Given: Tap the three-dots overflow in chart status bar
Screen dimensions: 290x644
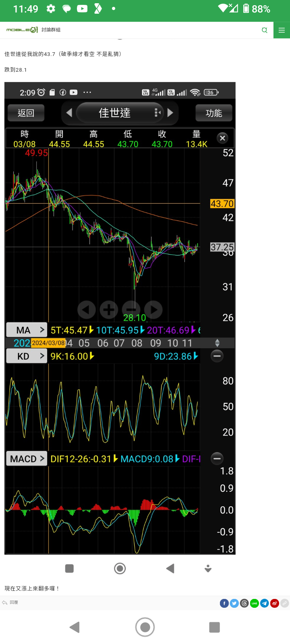Looking at the screenshot, I should tap(87, 92).
